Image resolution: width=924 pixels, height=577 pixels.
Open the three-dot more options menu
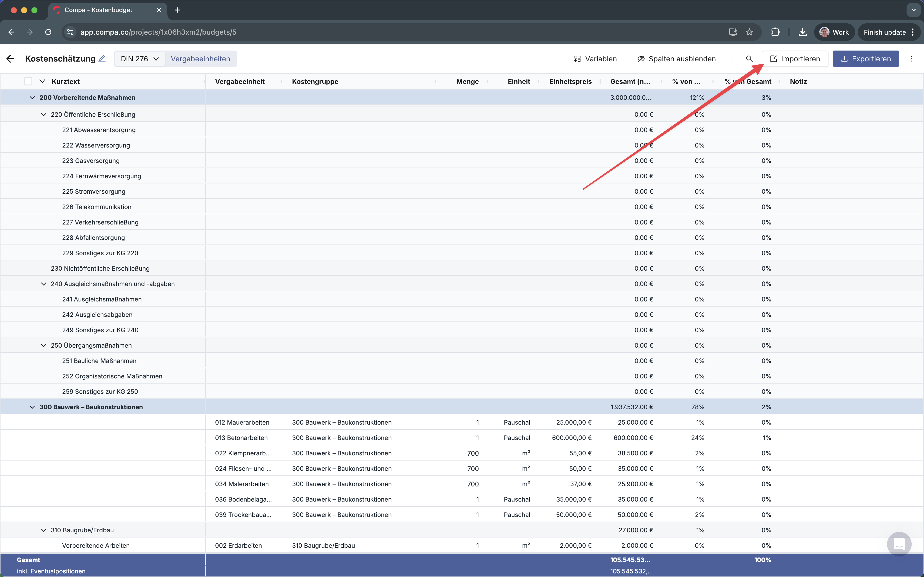click(x=911, y=59)
